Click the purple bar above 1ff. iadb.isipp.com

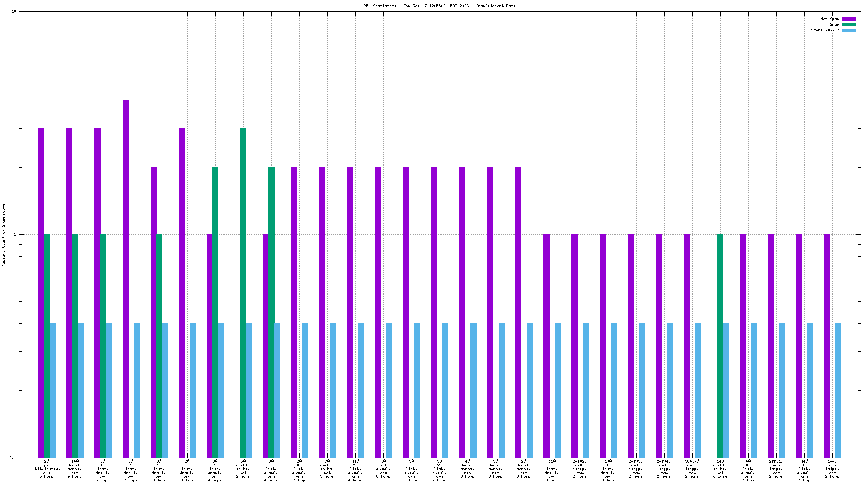tap(827, 345)
